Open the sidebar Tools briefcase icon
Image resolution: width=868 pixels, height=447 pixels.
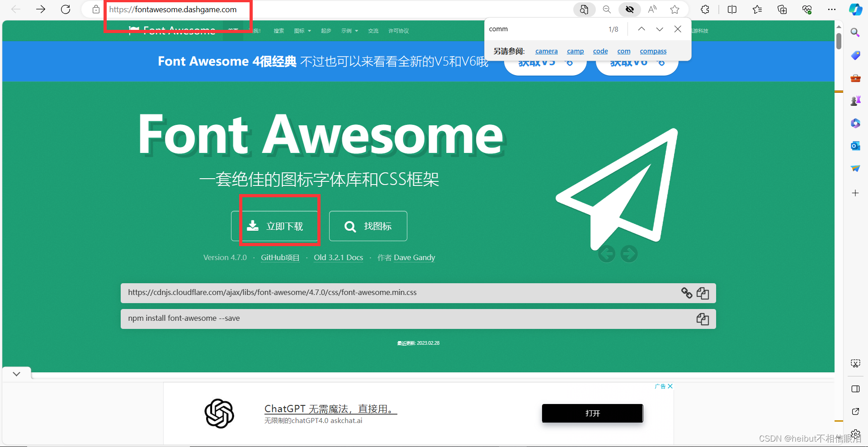[855, 78]
